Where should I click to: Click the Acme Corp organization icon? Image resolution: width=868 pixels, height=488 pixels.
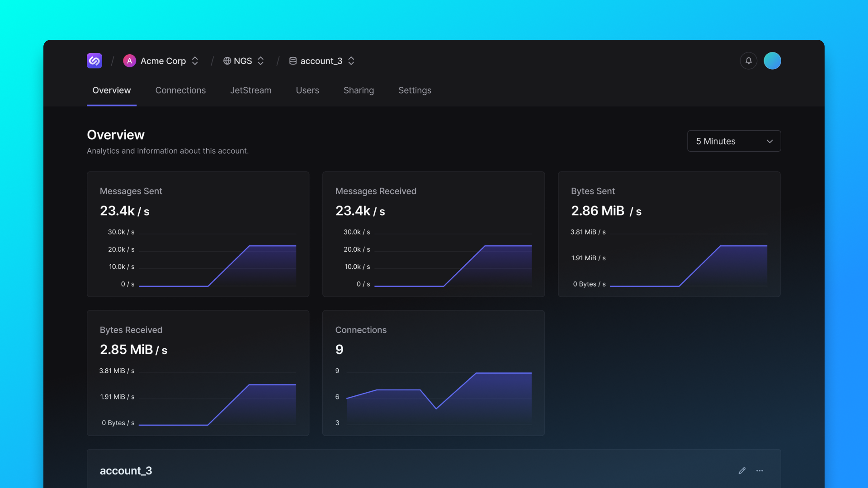pyautogui.click(x=129, y=60)
